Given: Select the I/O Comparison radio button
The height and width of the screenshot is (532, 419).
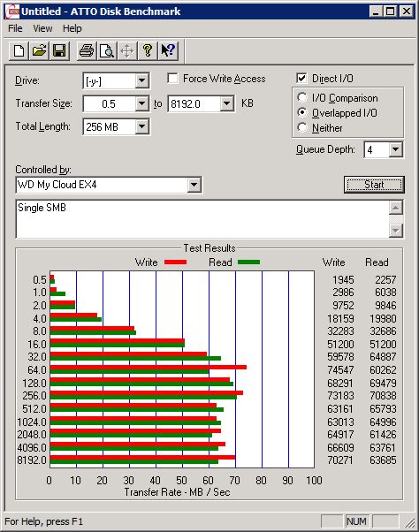Looking at the screenshot, I should pos(302,97).
